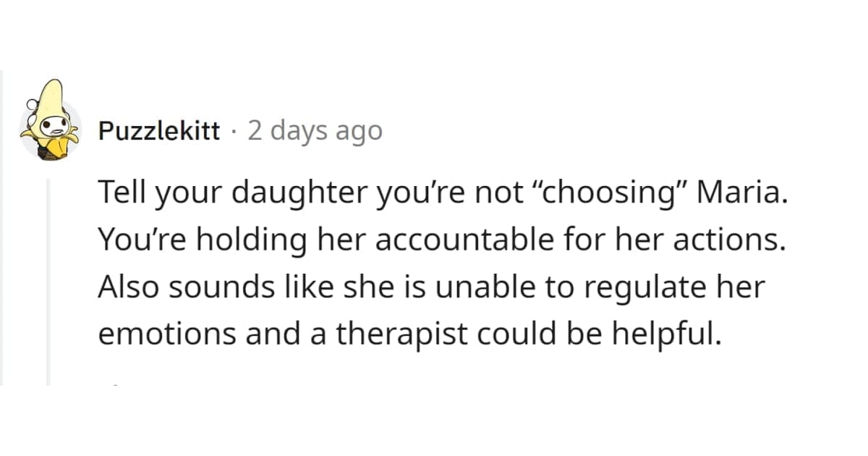Click the word "Also" starting the third line
The image size is (868, 456).
125,286
